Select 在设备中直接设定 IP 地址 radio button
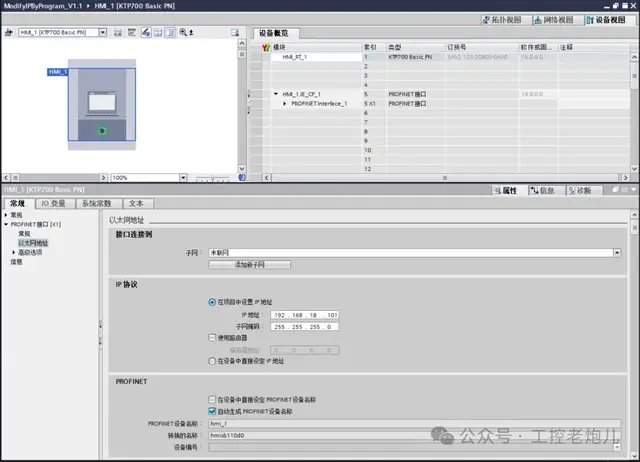The image size is (640, 462). click(212, 361)
